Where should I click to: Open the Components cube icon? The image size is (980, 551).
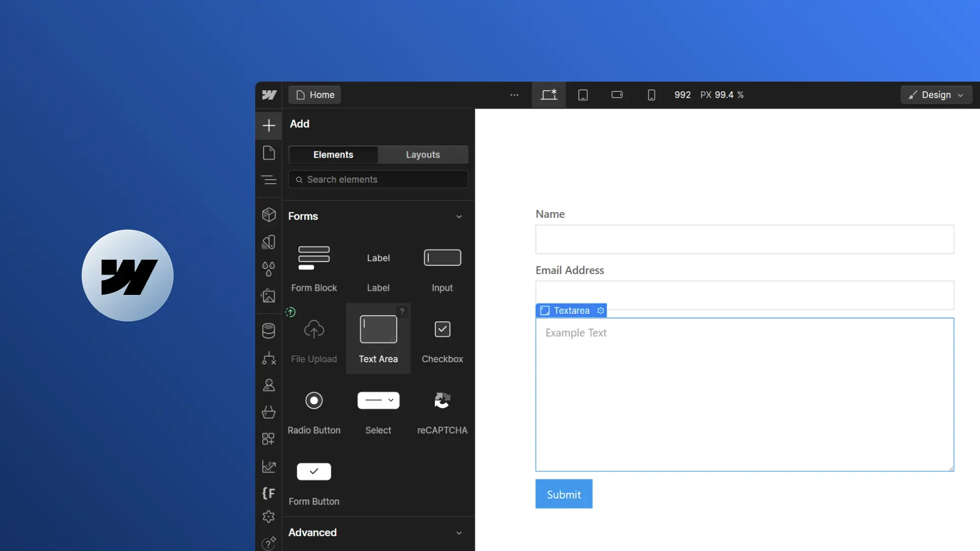(x=269, y=215)
